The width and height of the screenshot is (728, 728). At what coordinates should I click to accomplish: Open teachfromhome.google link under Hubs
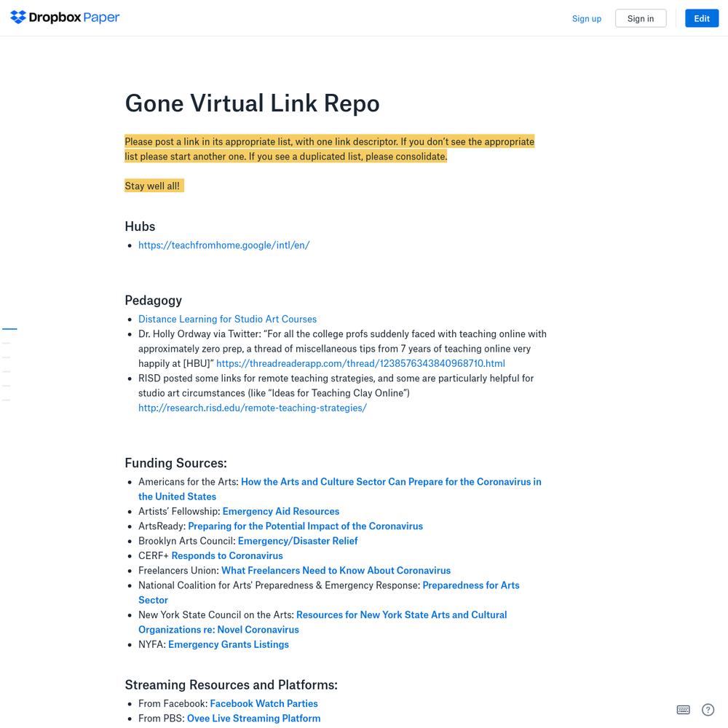[223, 245]
